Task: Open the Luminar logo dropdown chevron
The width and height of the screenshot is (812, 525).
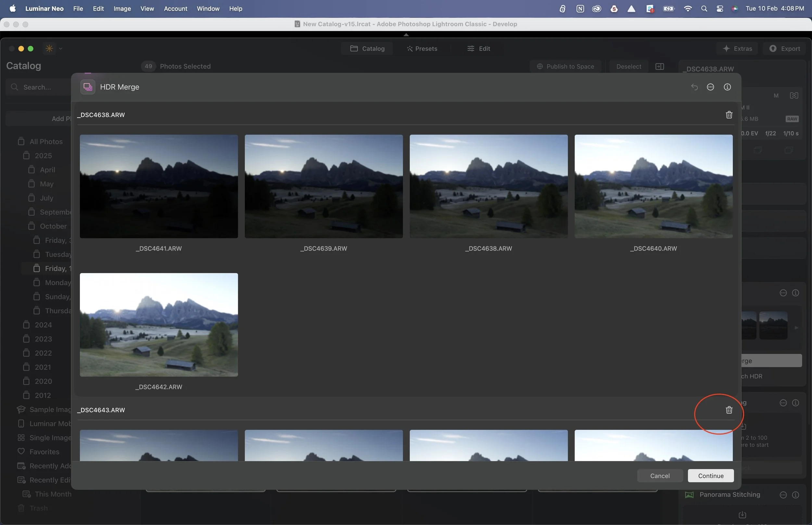Action: coord(61,49)
